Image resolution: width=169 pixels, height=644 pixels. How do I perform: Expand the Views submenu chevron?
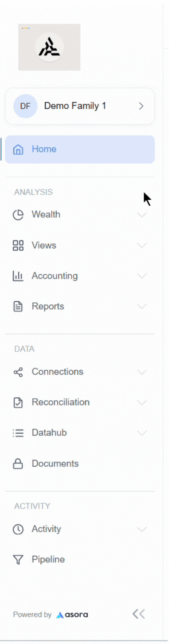tap(142, 245)
